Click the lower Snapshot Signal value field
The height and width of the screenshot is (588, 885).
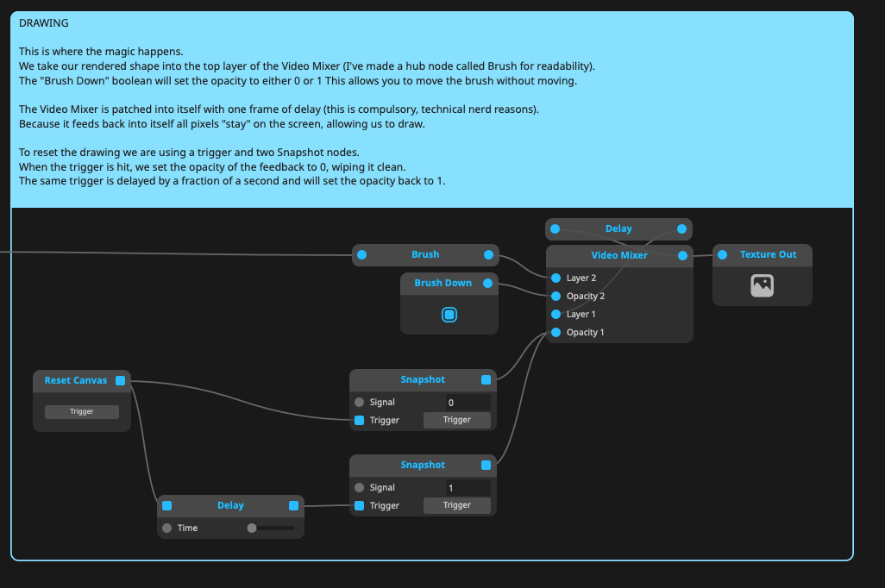(468, 488)
